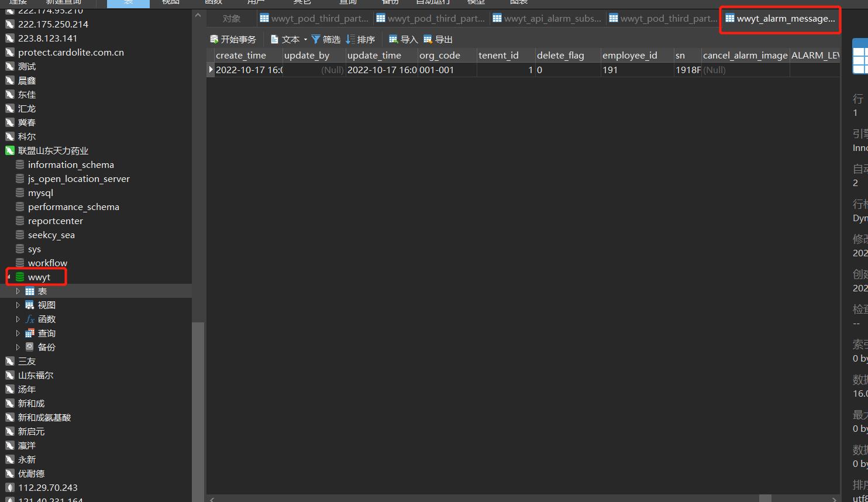Screen dimensions: 868x502
Task: Select the workflow database
Action: coord(47,263)
